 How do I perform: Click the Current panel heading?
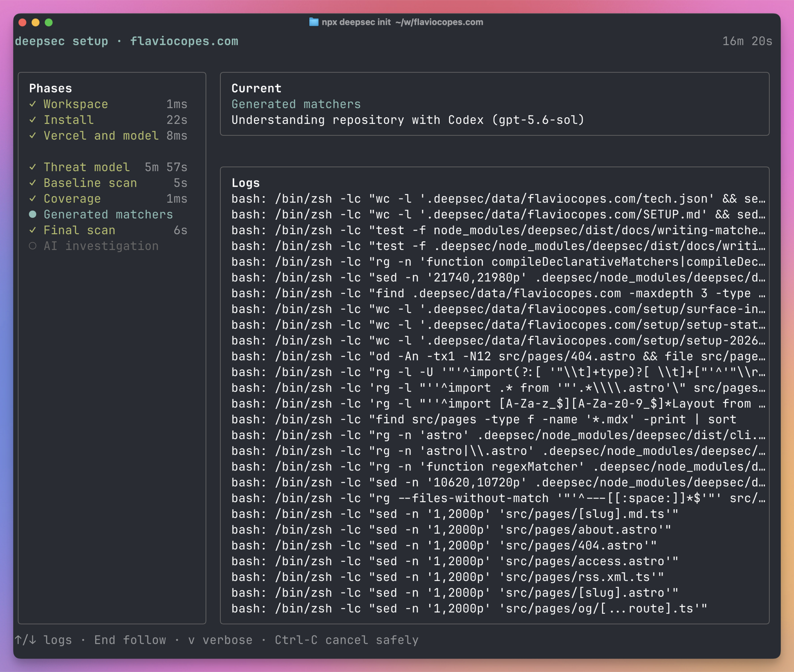257,88
